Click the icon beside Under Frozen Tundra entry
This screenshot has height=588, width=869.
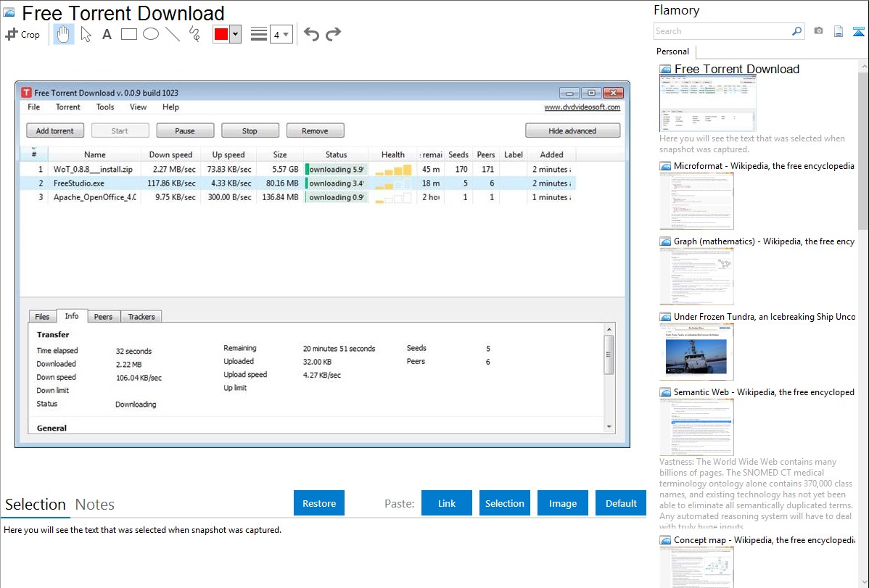click(665, 317)
